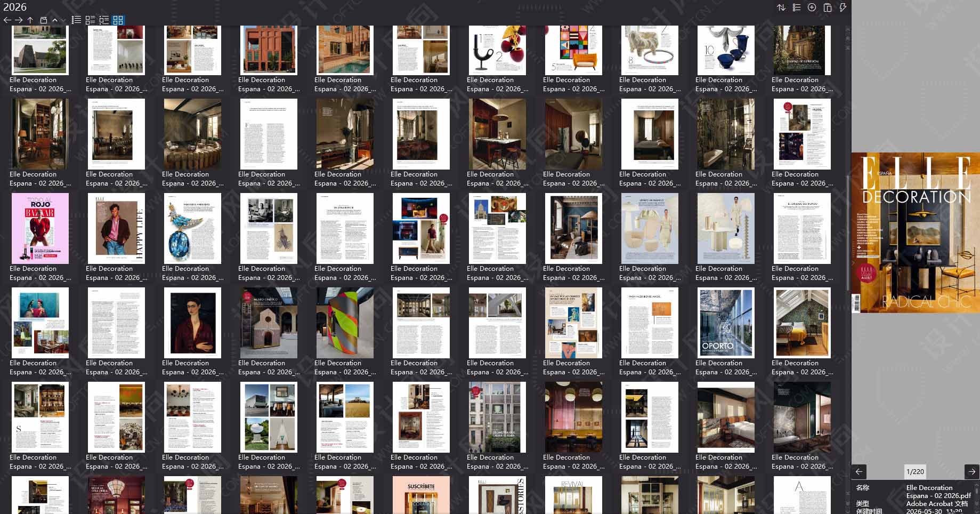Image resolution: width=980 pixels, height=514 pixels.
Task: Open the checklist options icon at top right
Action: click(x=797, y=7)
